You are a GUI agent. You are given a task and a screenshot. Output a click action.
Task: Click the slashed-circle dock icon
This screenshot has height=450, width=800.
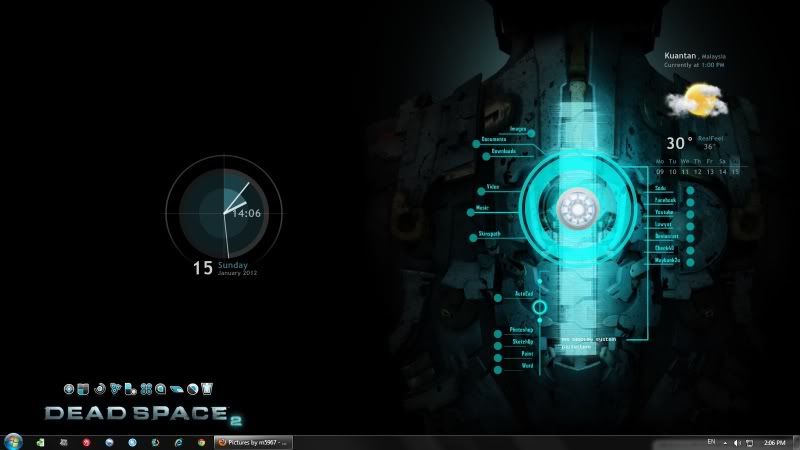pos(192,389)
